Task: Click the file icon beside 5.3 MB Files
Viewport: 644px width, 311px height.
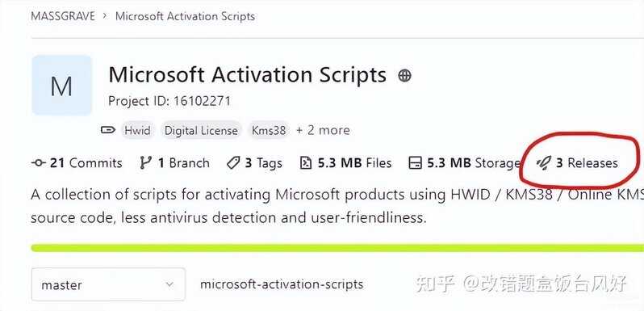Action: click(306, 163)
